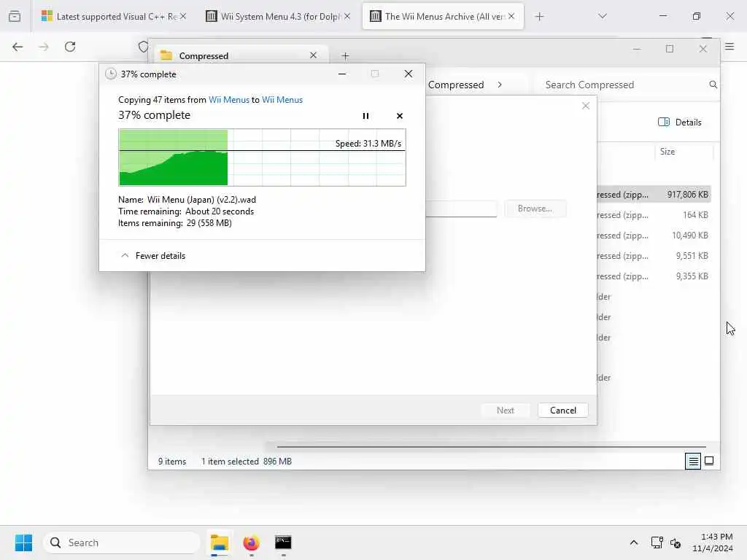Cancel the extract wizard

tap(562, 411)
